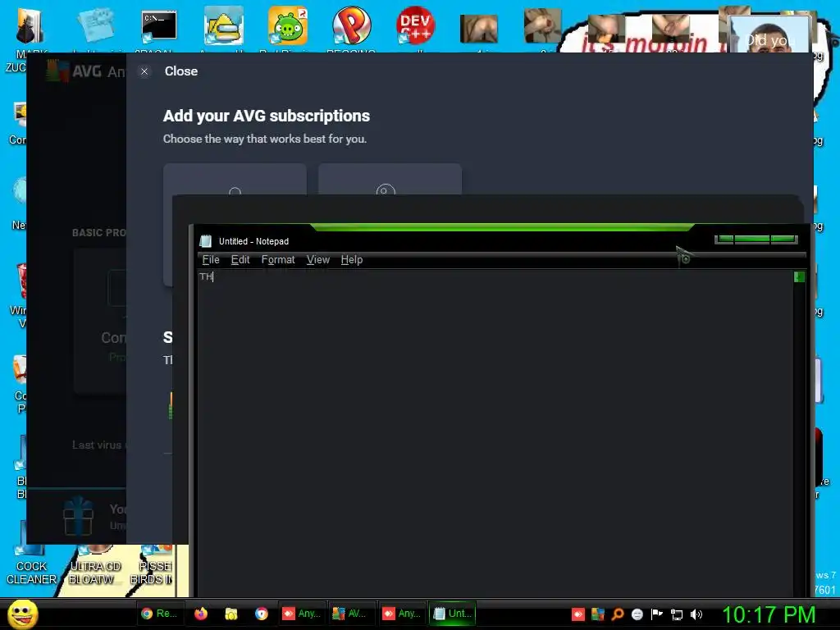Click the Close label in AVG panel
The image size is (840, 630).
pyautogui.click(x=181, y=71)
